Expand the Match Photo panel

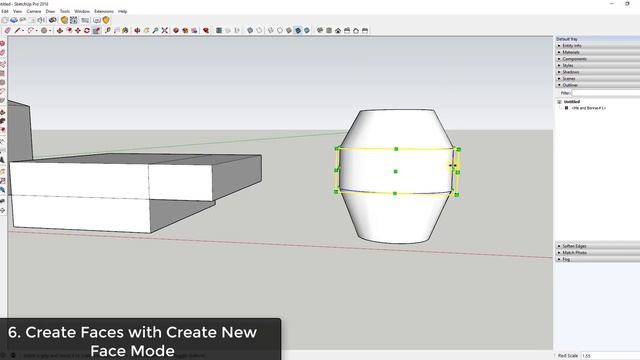pos(598,253)
